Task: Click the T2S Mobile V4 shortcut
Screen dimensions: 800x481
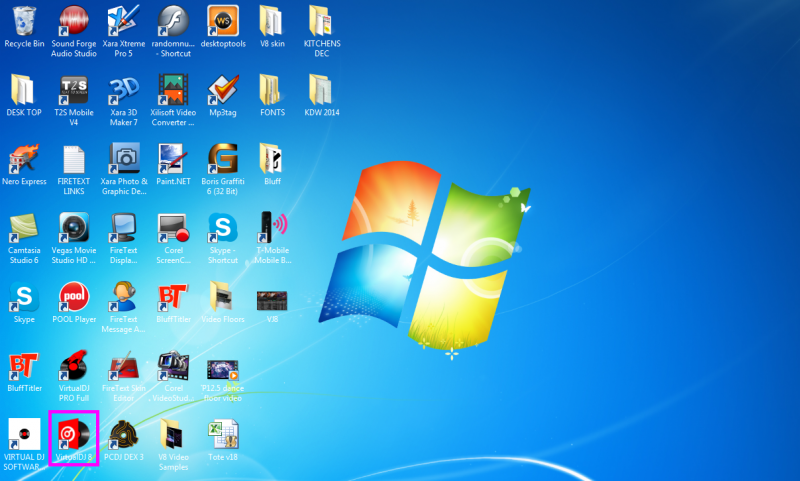Action: point(74,90)
